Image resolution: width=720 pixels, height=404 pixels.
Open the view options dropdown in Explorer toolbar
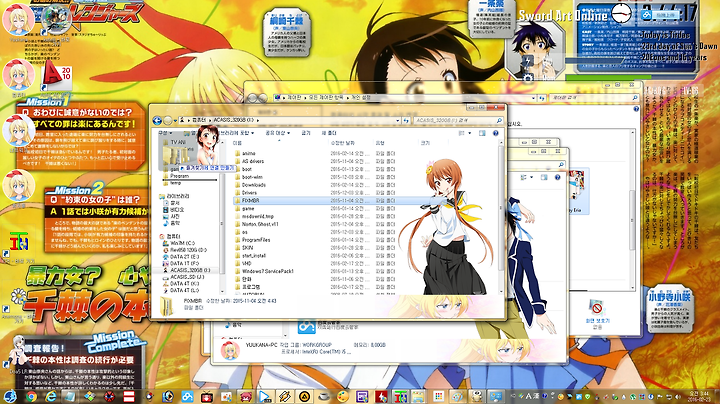(x=469, y=133)
